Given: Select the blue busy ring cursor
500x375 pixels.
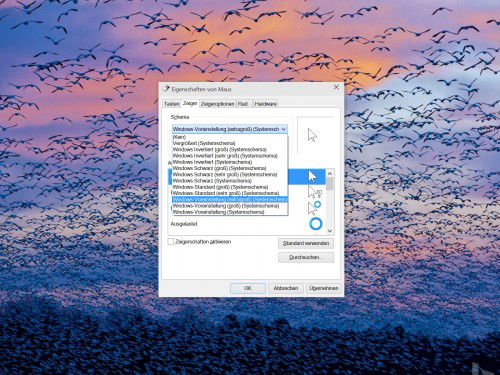Looking at the screenshot, I should coord(316,224).
